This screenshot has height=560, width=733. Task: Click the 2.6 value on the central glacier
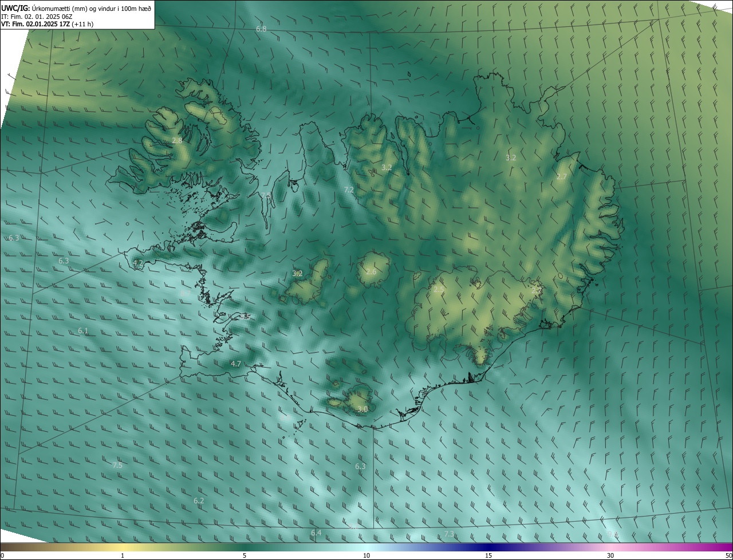coord(371,271)
